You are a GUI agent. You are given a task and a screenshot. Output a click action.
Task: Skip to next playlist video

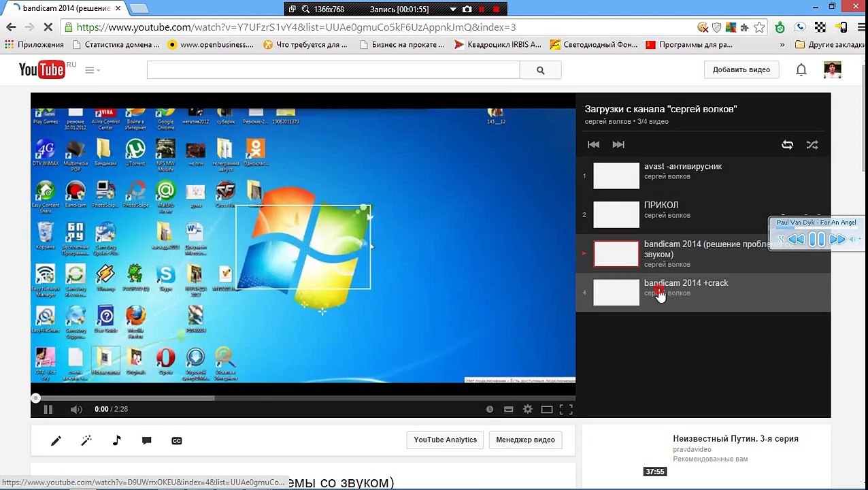[x=618, y=144]
